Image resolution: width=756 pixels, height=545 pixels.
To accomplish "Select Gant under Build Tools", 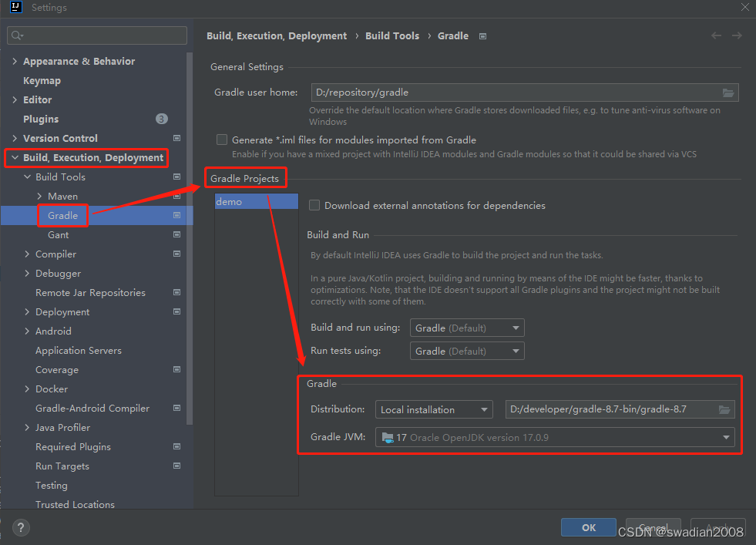I will coord(59,235).
